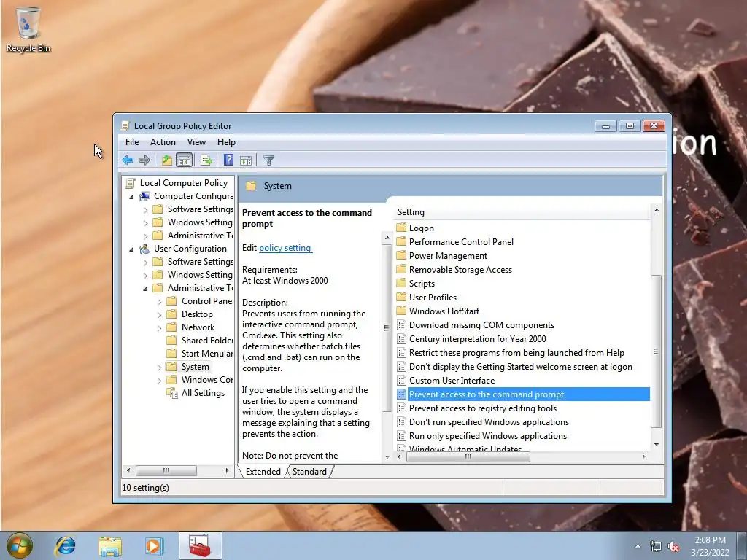Select the 'Custom User Interface' setting
747x560 pixels.
[452, 381]
